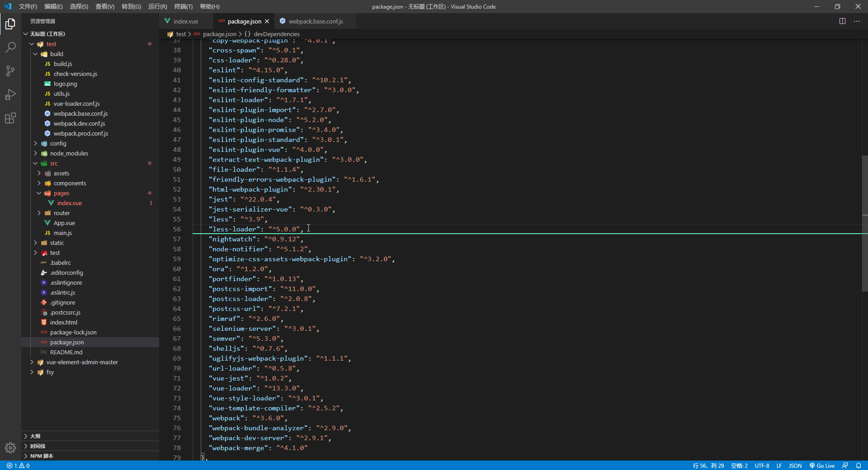
Task: Switch to the webpack.base.conf.js tab
Action: click(316, 21)
